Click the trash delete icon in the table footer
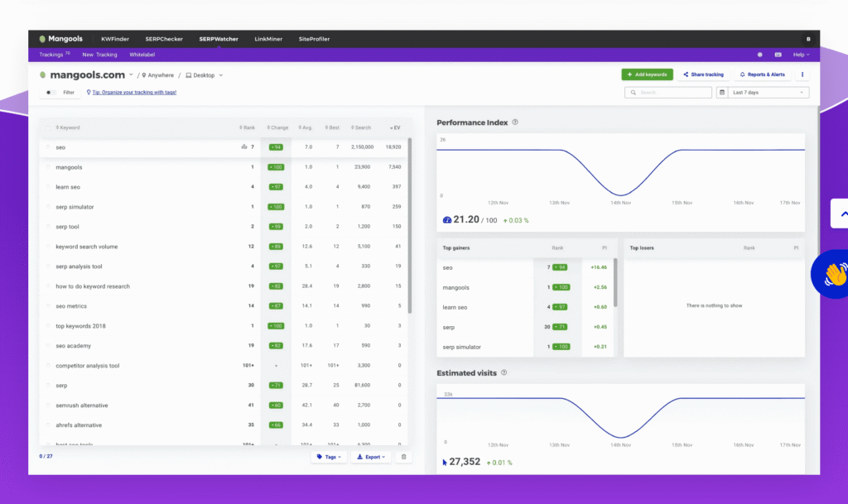 coord(403,457)
